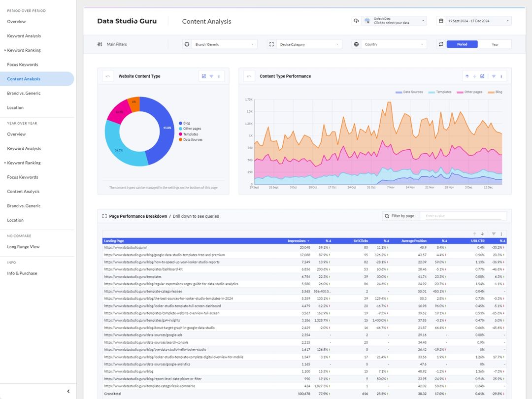Click the swap arrows icon before Period toggle

click(x=441, y=44)
